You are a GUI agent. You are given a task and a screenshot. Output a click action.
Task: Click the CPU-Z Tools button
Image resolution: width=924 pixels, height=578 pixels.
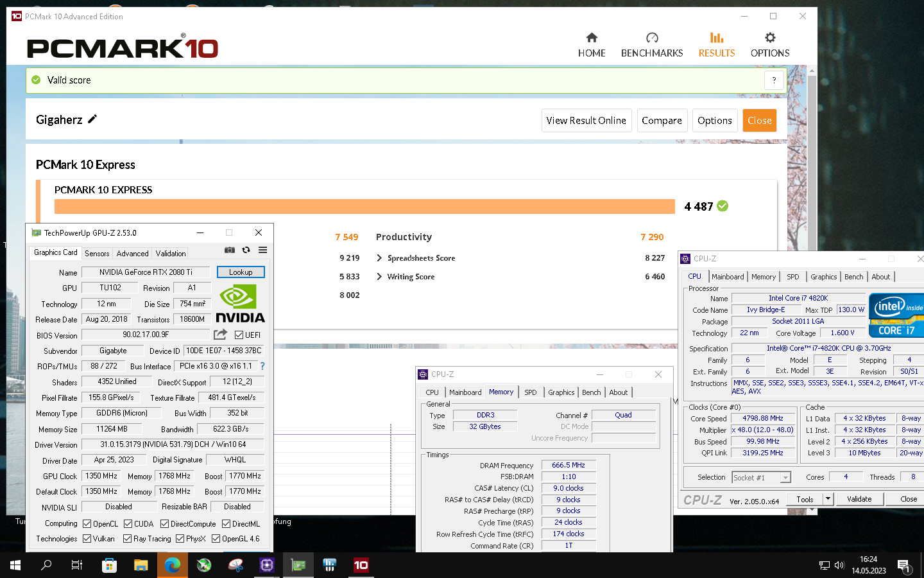coord(805,499)
